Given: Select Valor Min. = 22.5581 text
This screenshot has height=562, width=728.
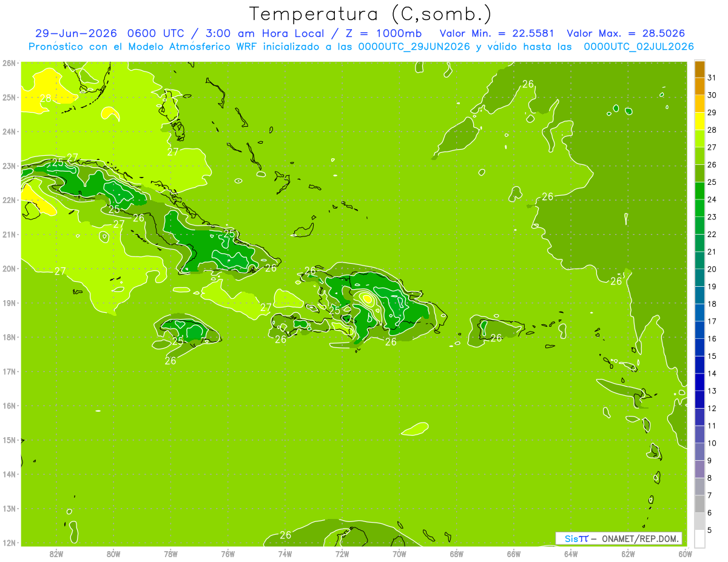Looking at the screenshot, I should click(497, 33).
